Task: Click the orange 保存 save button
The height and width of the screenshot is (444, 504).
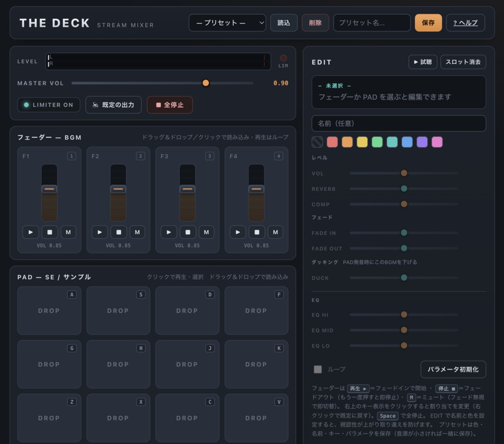Action: tap(429, 23)
